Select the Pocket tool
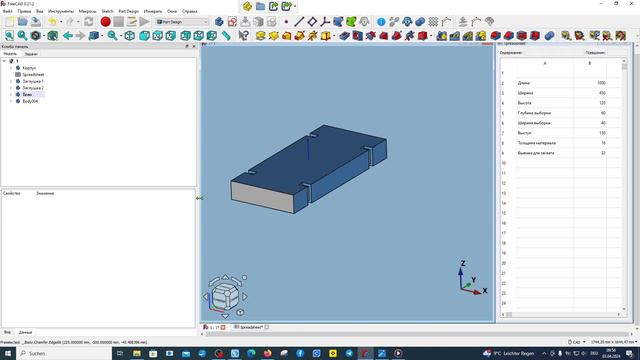Viewport: 640px width, 360px height. click(344, 36)
